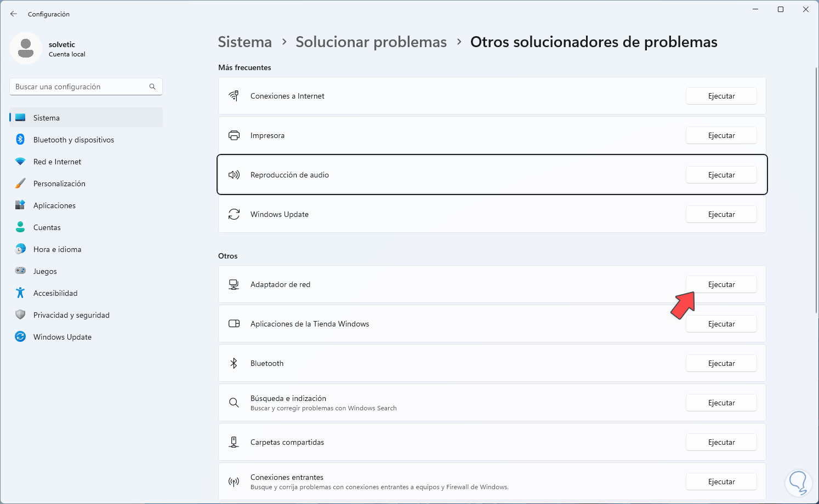Open the Juegos section
Screen dimensions: 819x504
point(45,271)
